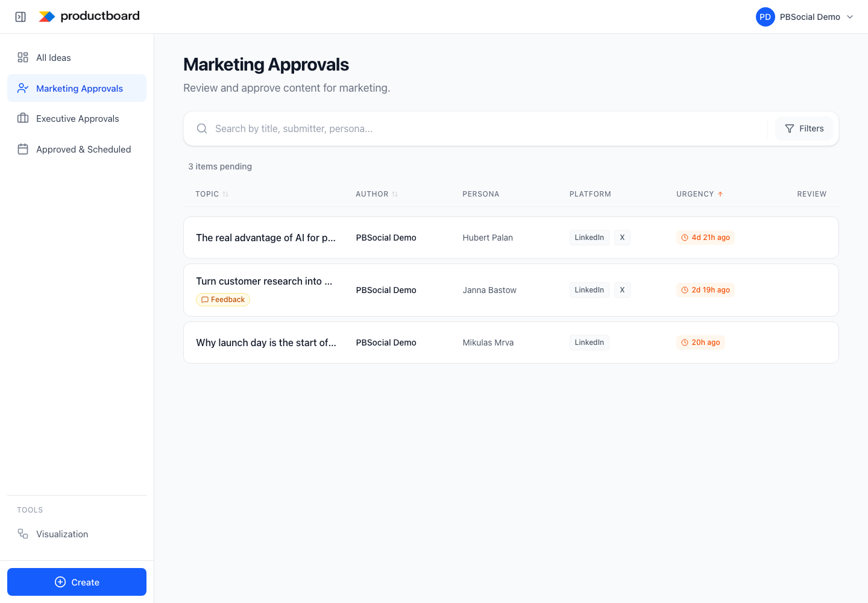Open All Ideas in the sidebar
This screenshot has height=603, width=868.
[77, 57]
